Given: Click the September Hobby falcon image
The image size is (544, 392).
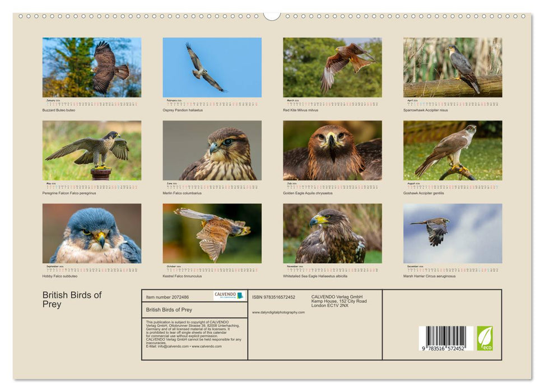Looking at the screenshot, I should (x=92, y=234).
